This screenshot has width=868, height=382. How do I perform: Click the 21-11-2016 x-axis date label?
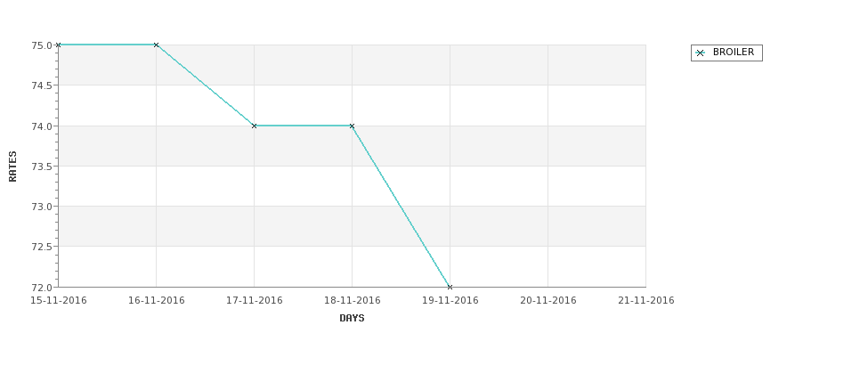coord(646,301)
